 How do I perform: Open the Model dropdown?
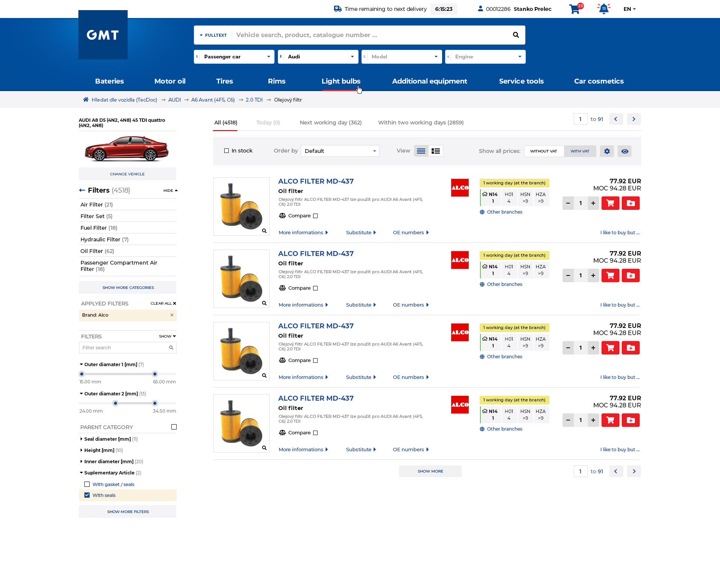pyautogui.click(x=402, y=57)
